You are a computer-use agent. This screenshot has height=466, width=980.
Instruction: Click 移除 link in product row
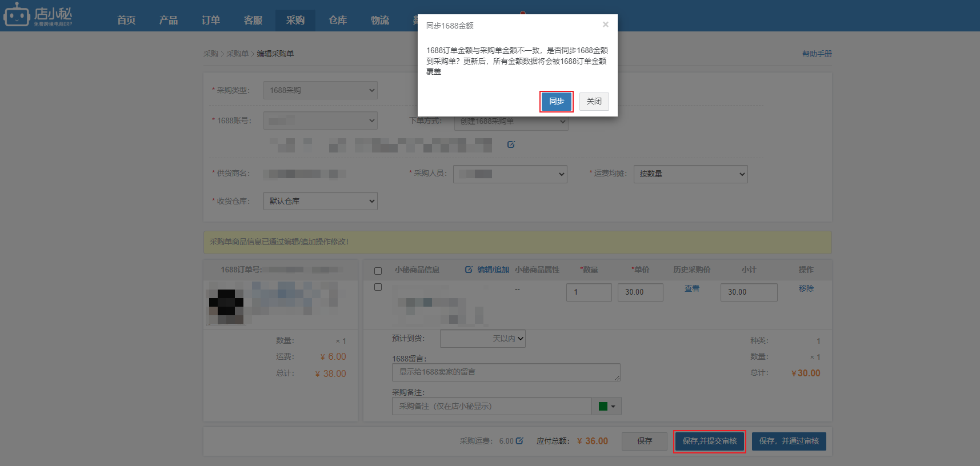pyautogui.click(x=806, y=288)
